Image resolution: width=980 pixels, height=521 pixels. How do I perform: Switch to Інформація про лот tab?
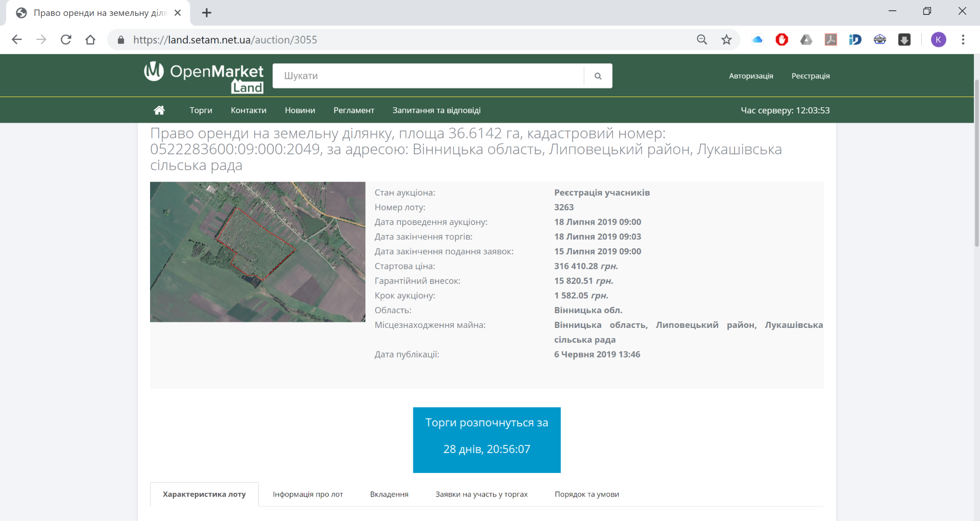[308, 494]
